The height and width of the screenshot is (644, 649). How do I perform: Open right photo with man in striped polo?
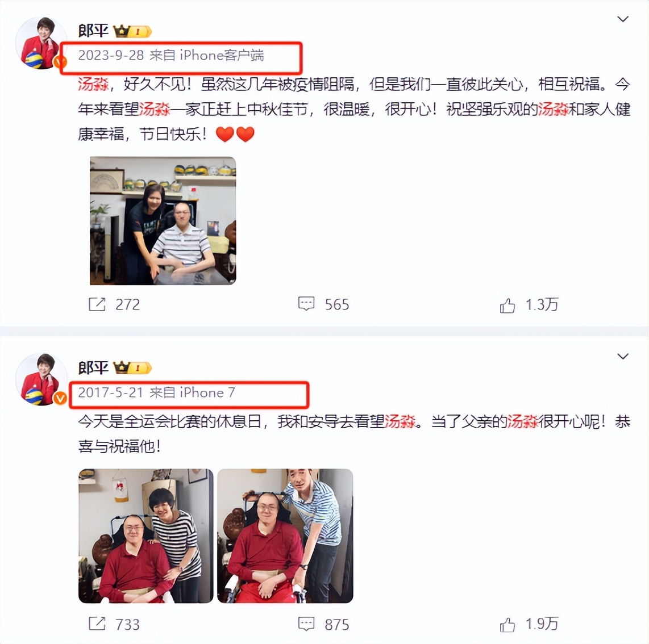pyautogui.click(x=285, y=536)
